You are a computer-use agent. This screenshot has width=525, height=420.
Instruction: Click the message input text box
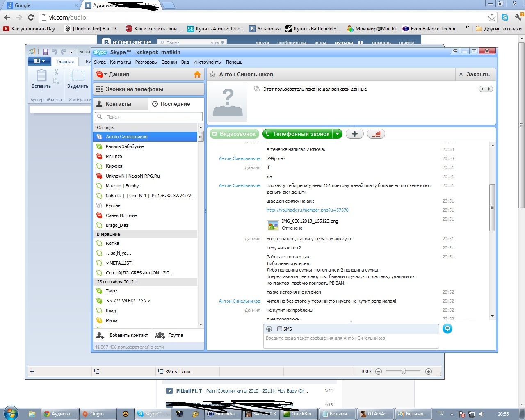351,341
